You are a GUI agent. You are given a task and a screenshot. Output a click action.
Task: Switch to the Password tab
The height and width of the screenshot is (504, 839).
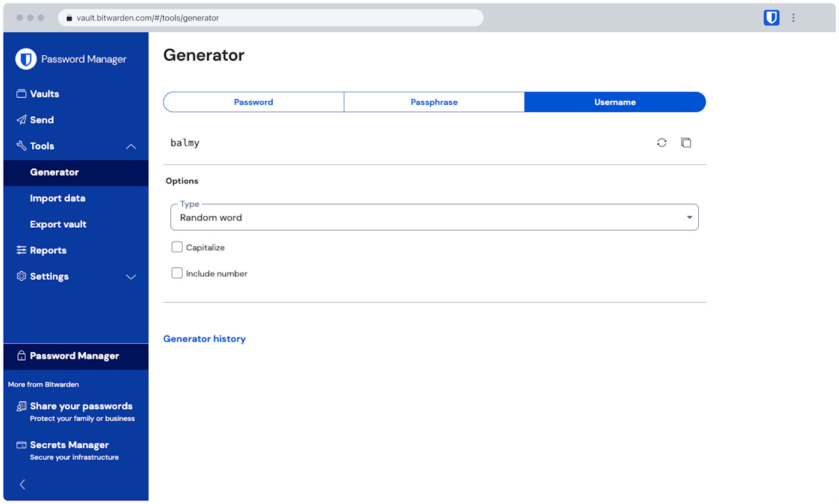pyautogui.click(x=253, y=102)
